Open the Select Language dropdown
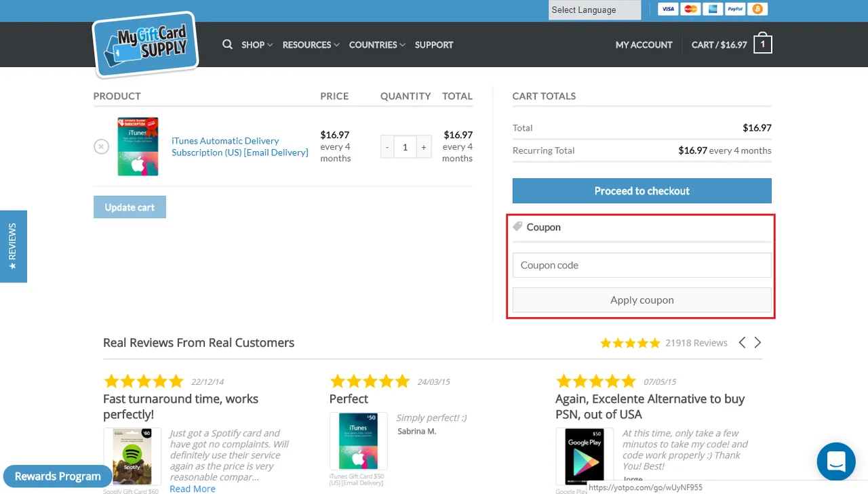The width and height of the screenshot is (868, 494). [x=595, y=9]
